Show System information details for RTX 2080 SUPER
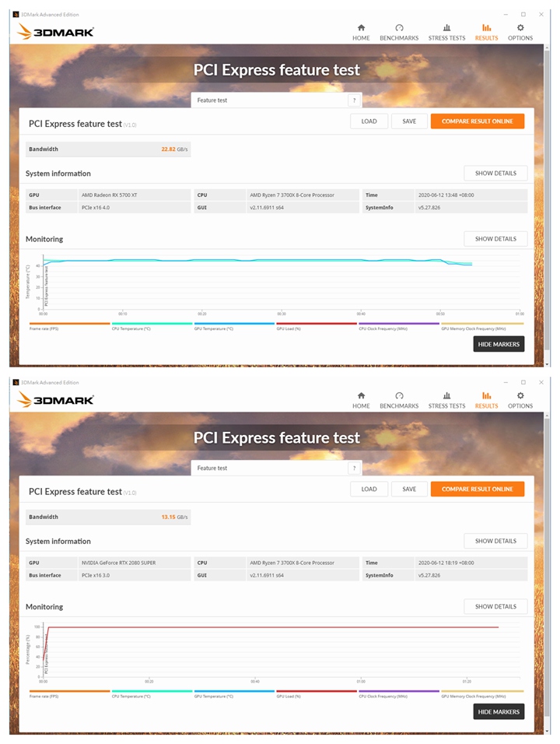This screenshot has height=744, width=560. point(495,541)
